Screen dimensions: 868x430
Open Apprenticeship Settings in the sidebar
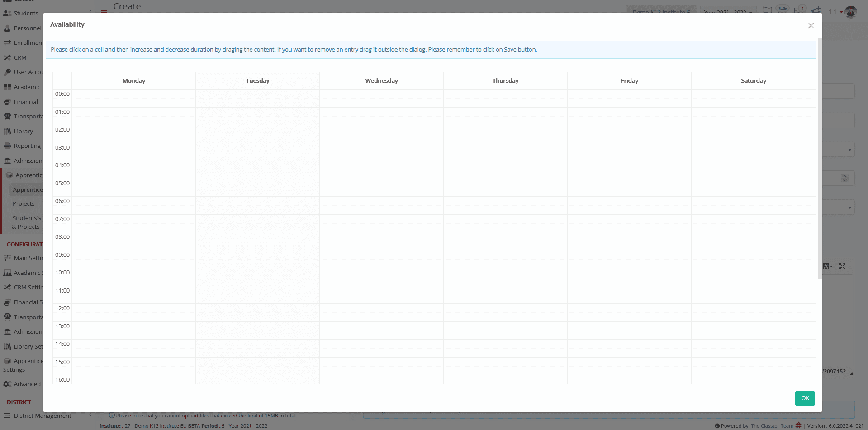coord(23,365)
